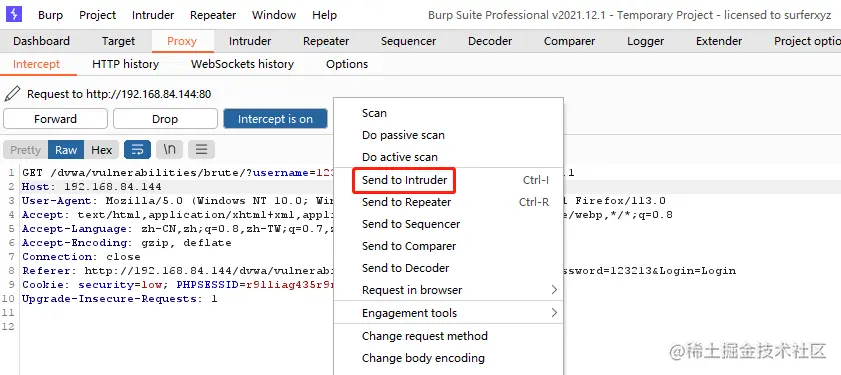Toggle the word wrap icon button
Image resolution: width=841 pixels, height=375 pixels.
[137, 150]
